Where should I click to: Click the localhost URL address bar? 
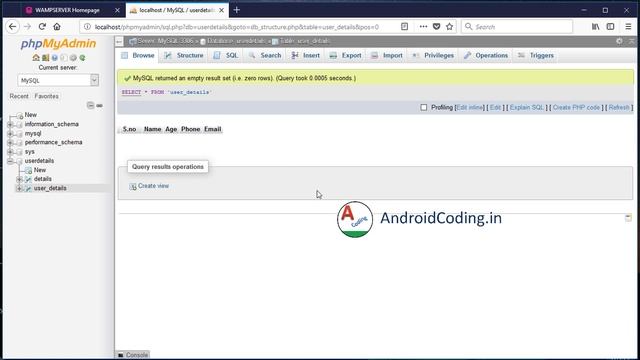(x=237, y=27)
